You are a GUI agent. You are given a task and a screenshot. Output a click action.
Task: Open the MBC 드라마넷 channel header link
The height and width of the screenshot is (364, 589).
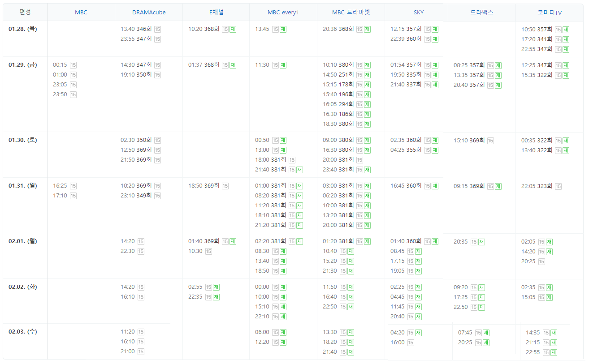(351, 12)
